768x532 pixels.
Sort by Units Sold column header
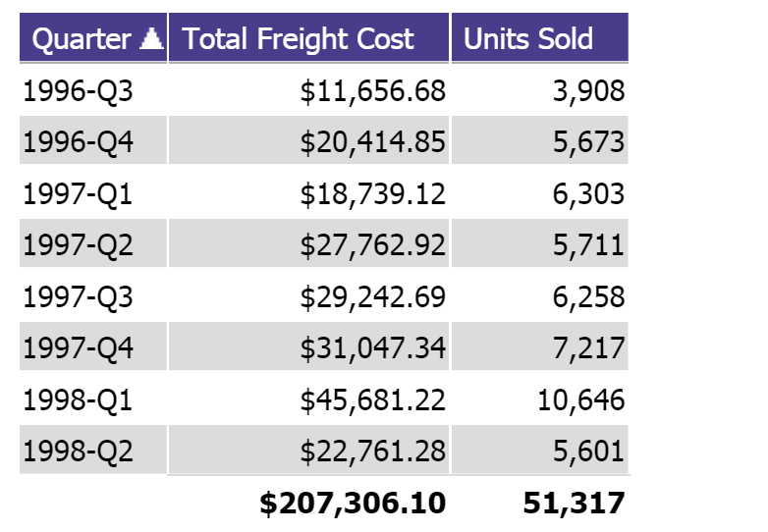540,37
